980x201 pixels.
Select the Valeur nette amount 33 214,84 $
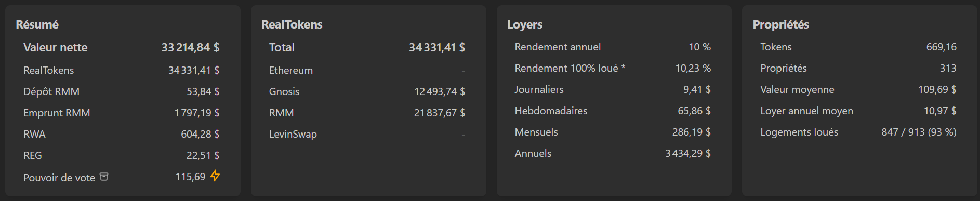tap(190, 47)
